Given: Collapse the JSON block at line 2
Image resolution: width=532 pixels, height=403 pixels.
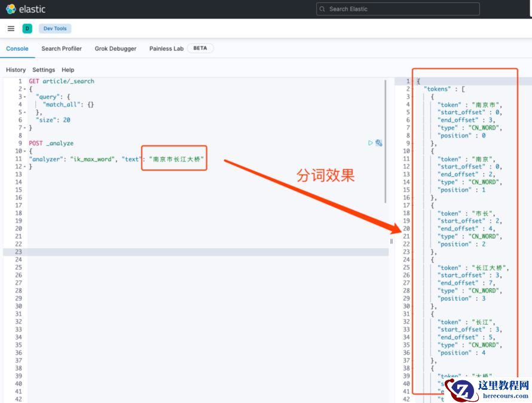Looking at the screenshot, I should click(x=25, y=89).
